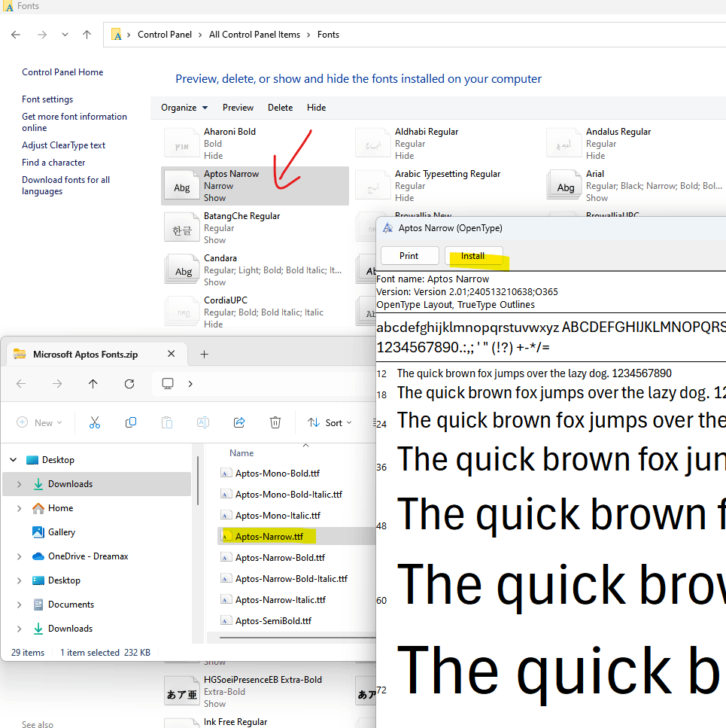
Task: Select Preview in the Fonts menu bar
Action: pos(238,107)
